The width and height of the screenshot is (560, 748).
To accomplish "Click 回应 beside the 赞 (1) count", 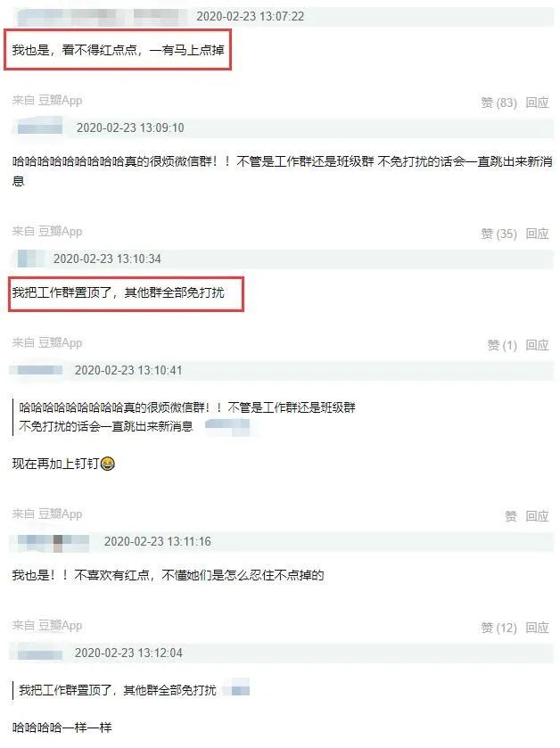I will [x=537, y=345].
